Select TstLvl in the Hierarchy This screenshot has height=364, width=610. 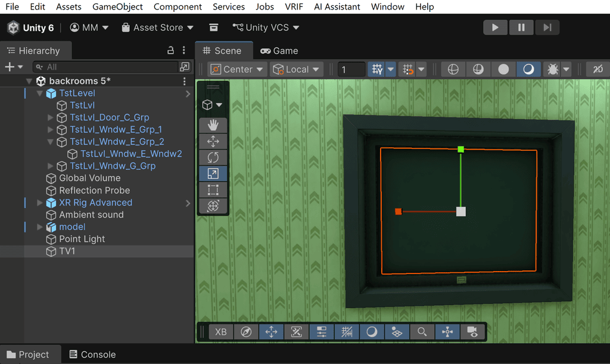pos(82,105)
